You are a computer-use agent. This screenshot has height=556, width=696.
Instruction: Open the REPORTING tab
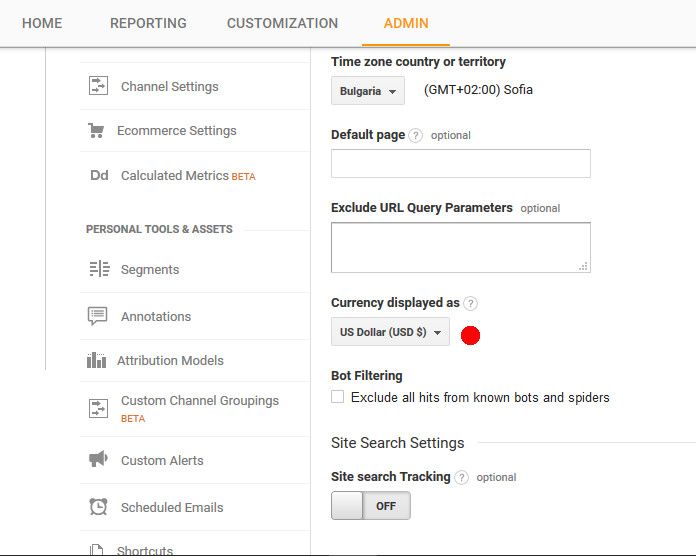tap(148, 23)
